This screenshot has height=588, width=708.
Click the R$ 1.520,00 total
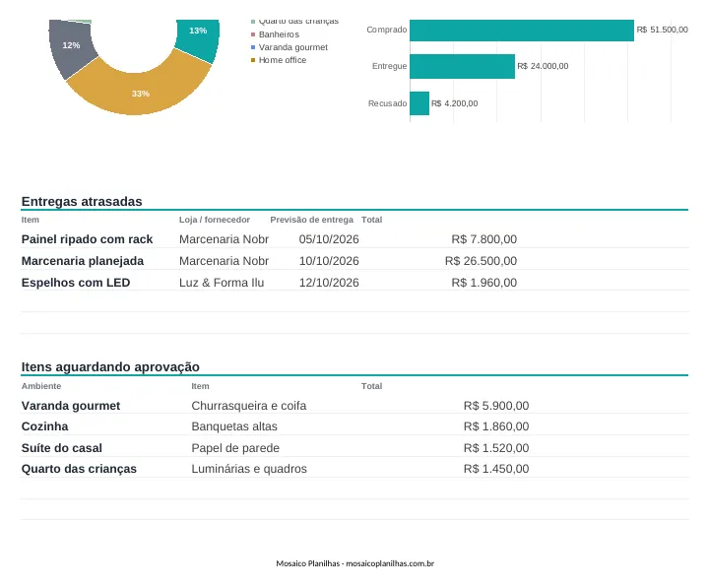click(x=496, y=448)
